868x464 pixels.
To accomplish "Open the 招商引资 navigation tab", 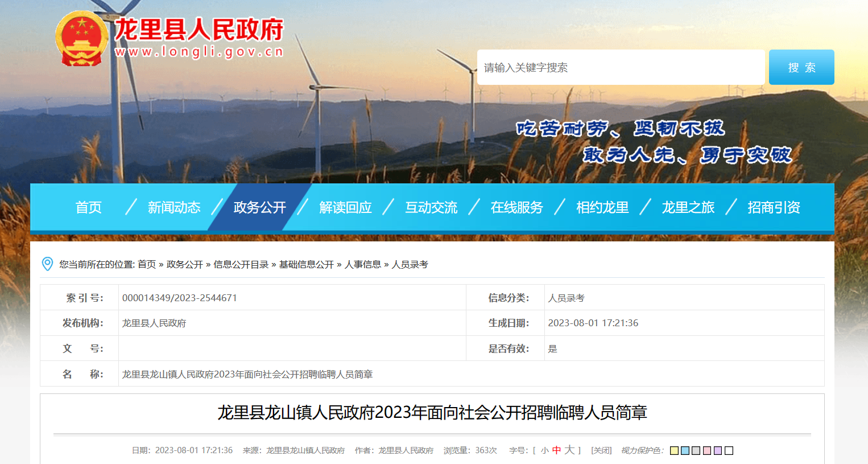I will 774,207.
